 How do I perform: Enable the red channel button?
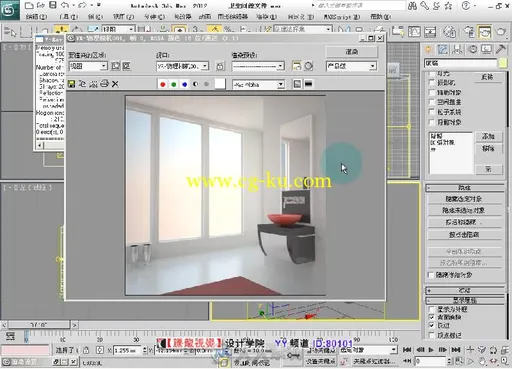(162, 84)
